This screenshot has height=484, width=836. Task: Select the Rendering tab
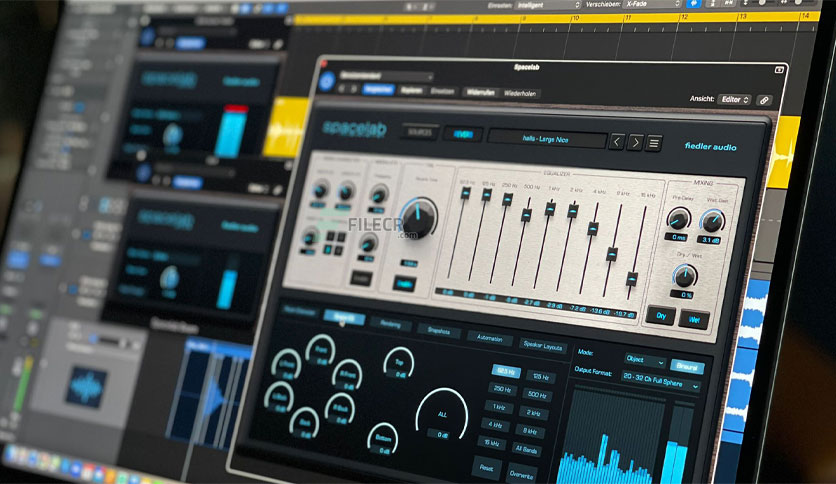[390, 324]
